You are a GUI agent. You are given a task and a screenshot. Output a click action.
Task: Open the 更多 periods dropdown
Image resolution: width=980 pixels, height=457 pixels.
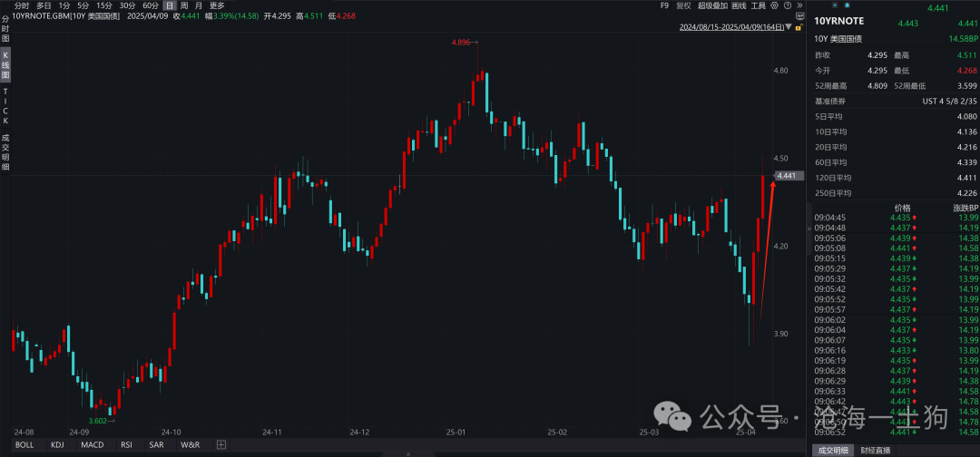[216, 5]
